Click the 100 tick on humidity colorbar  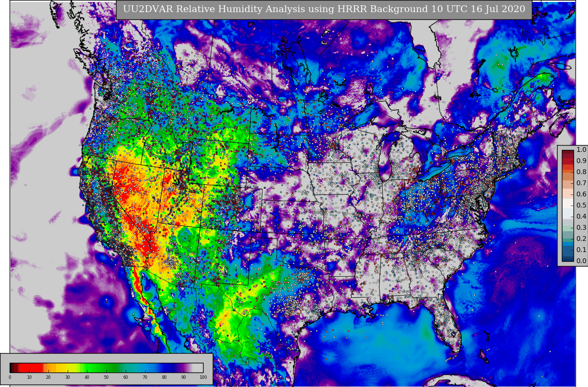click(203, 377)
